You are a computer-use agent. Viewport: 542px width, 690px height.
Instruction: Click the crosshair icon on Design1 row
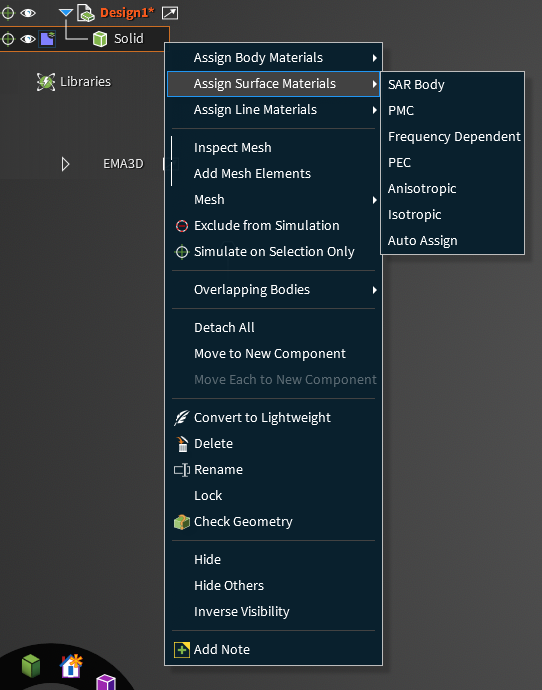tap(7, 13)
